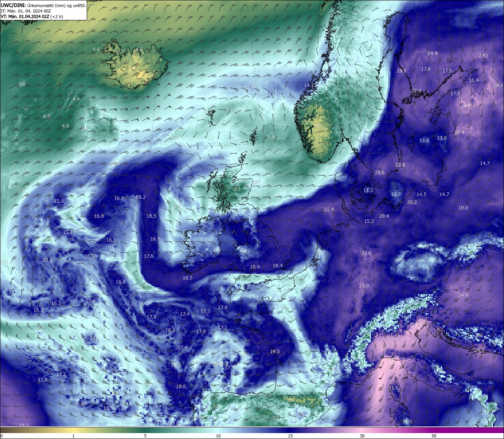Viewport: 504px width, 439px height.
Task: Click the 15.8 value in the Atlantic
Action: pos(48,260)
